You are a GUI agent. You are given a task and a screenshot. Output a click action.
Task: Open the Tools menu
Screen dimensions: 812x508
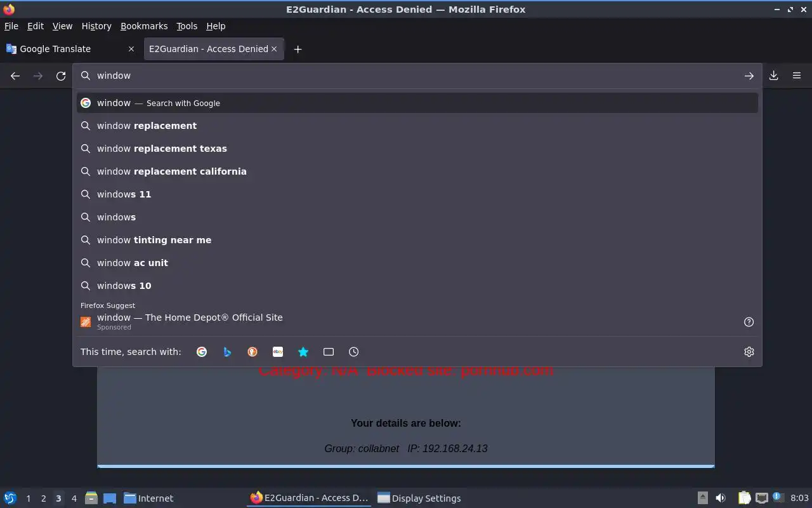point(187,26)
